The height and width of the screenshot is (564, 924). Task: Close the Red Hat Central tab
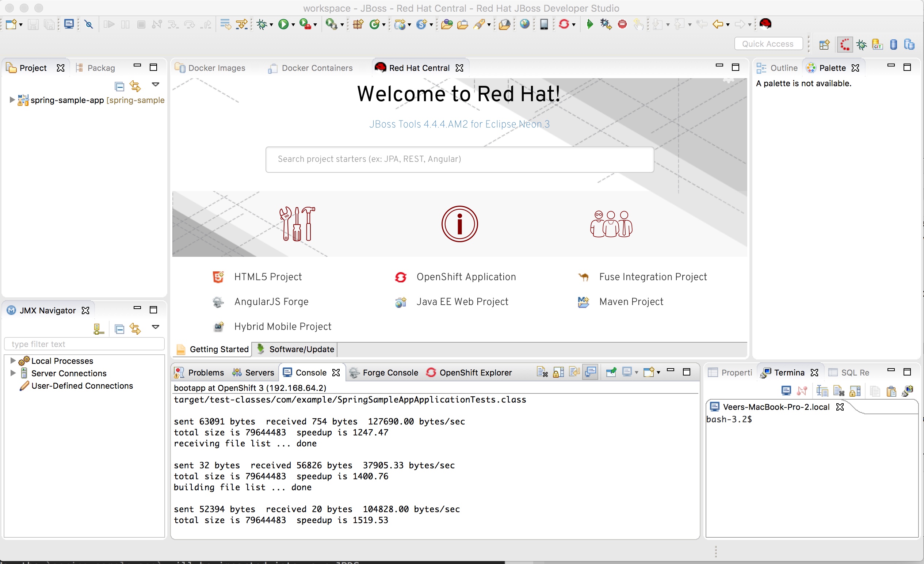[459, 68]
